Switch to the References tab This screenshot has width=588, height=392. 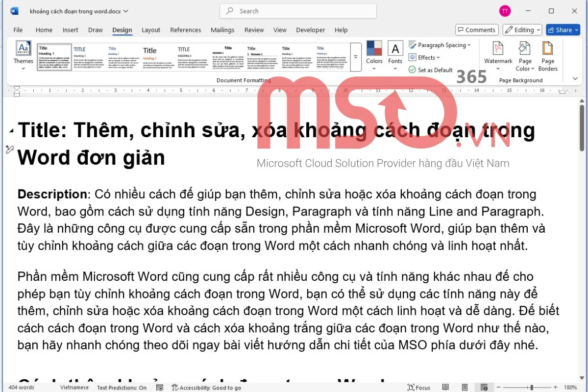pyautogui.click(x=186, y=30)
